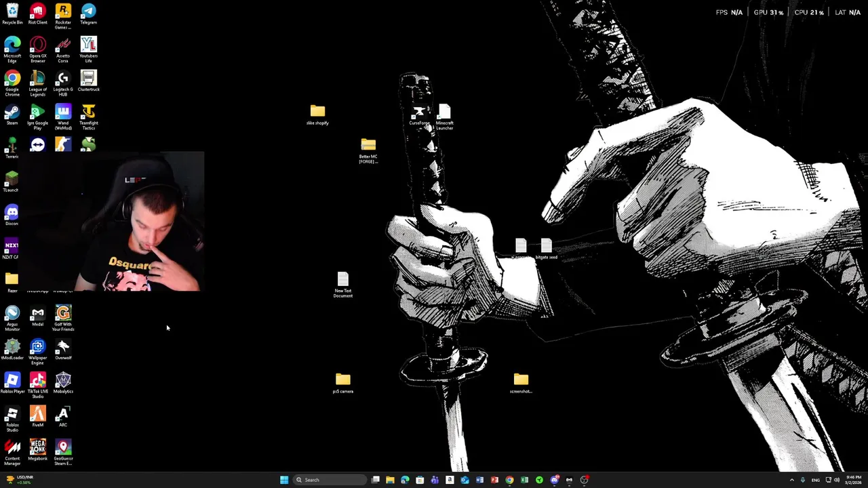Launch Clustertruck desktop icon
The width and height of the screenshot is (868, 488).
pos(88,81)
